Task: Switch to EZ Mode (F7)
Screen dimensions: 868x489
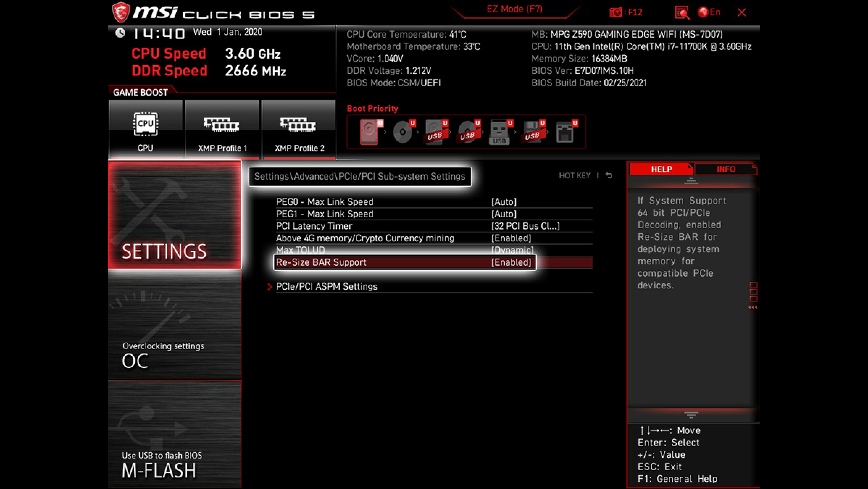Action: pyautogui.click(x=514, y=9)
